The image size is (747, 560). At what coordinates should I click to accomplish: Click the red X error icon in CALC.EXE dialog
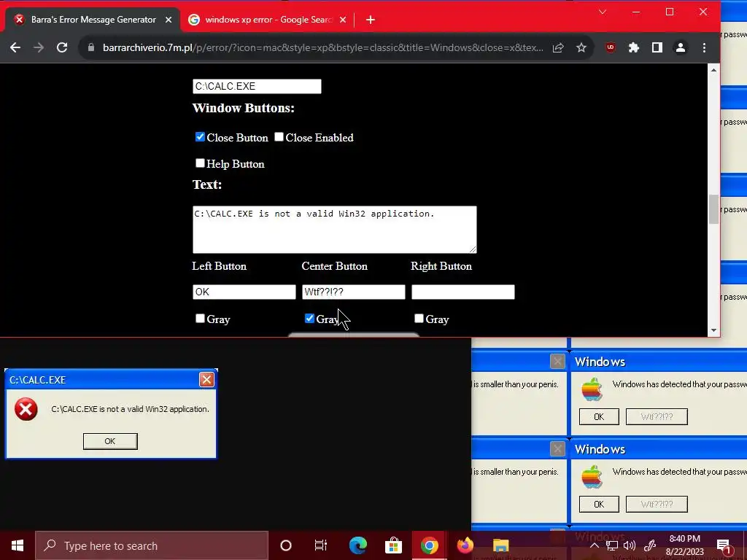pyautogui.click(x=26, y=409)
